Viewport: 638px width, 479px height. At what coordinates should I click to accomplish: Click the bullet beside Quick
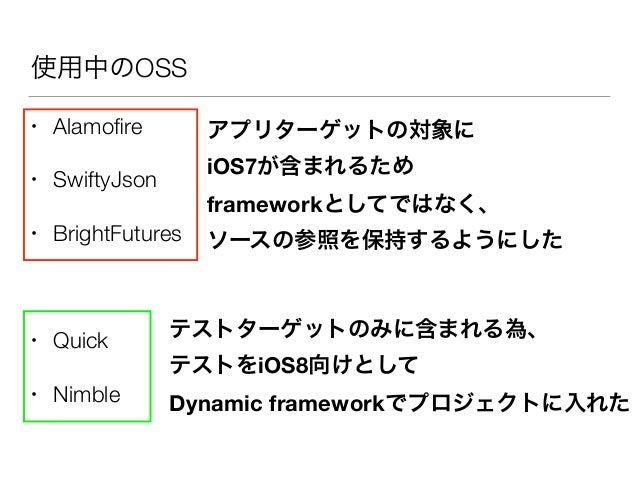click(x=35, y=340)
